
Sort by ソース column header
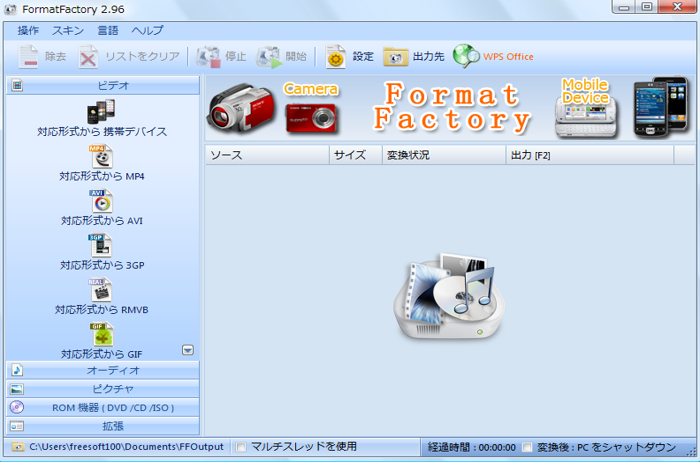pyautogui.click(x=267, y=155)
